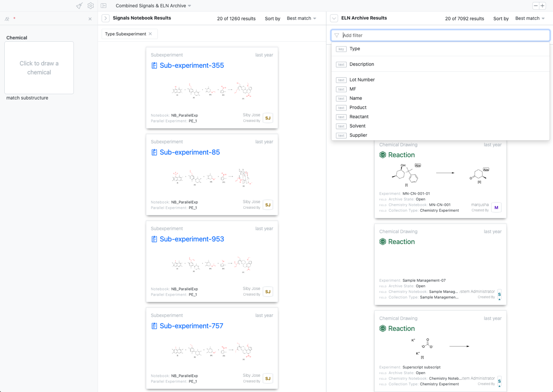Click the Sub-experiment-355 clipboard icon

[154, 65]
